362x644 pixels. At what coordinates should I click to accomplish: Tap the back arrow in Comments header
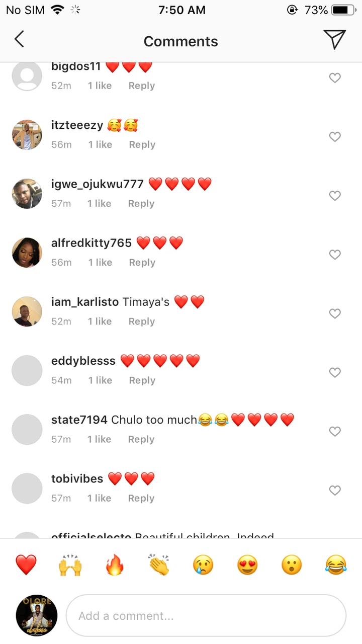pos(19,39)
